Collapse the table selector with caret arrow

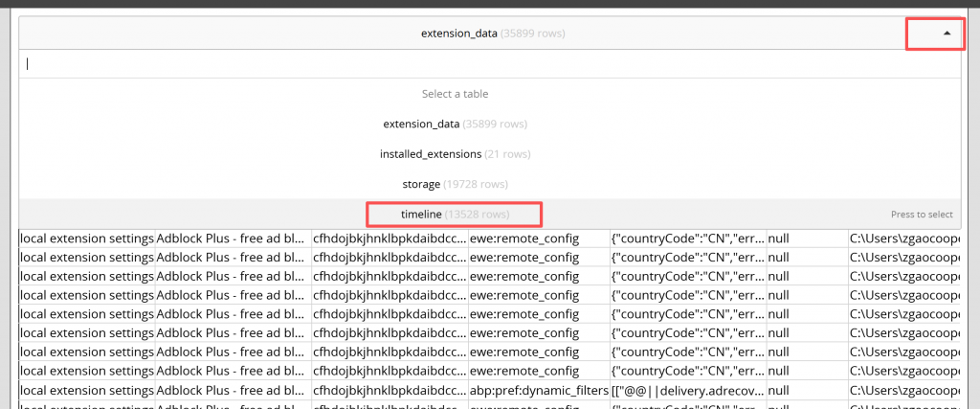point(947,34)
